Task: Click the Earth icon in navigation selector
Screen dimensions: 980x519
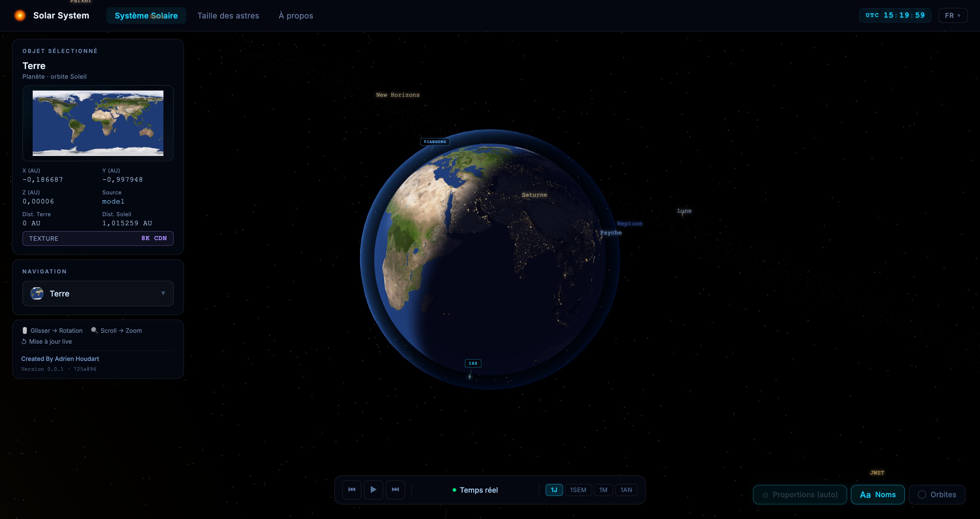Action: pyautogui.click(x=37, y=293)
